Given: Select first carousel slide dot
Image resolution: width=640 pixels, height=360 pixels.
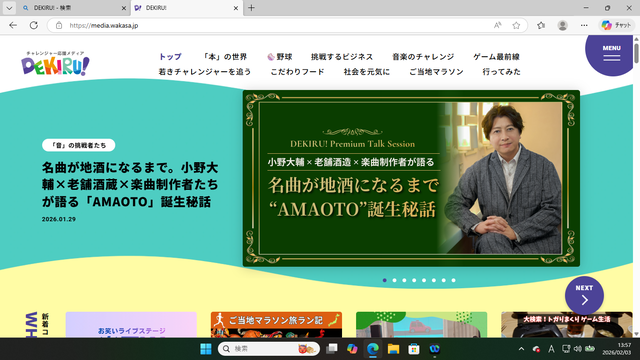Looking at the screenshot, I should click(384, 280).
